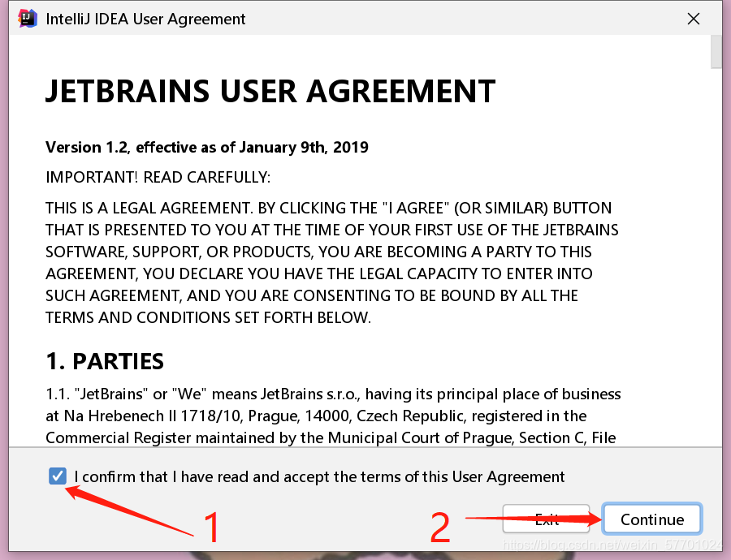Click the line starting '1.1. "JetBrains" or "We"'
This screenshot has width=731, height=560.
(x=333, y=394)
